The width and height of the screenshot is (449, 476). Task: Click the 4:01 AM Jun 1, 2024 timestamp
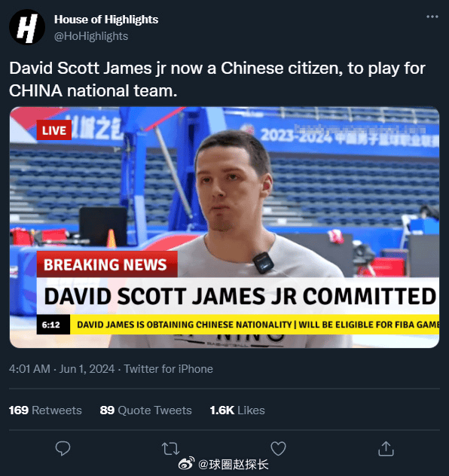(62, 369)
